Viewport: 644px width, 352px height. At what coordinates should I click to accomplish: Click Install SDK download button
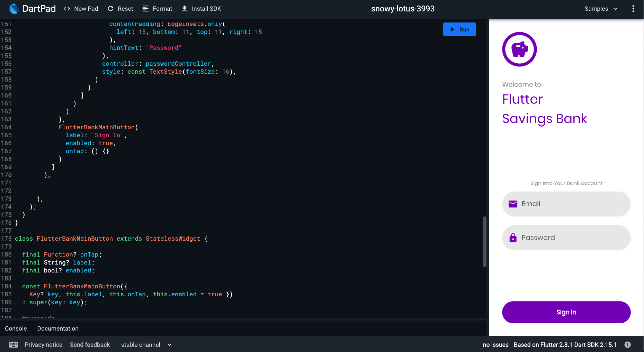tap(202, 9)
